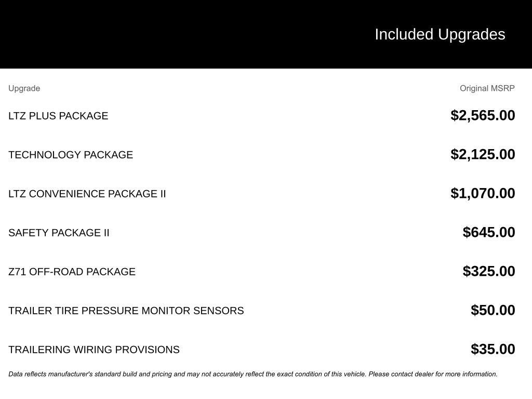The height and width of the screenshot is (399, 532).
Task: Click the Included Upgrades heading
Action: pyautogui.click(x=440, y=34)
